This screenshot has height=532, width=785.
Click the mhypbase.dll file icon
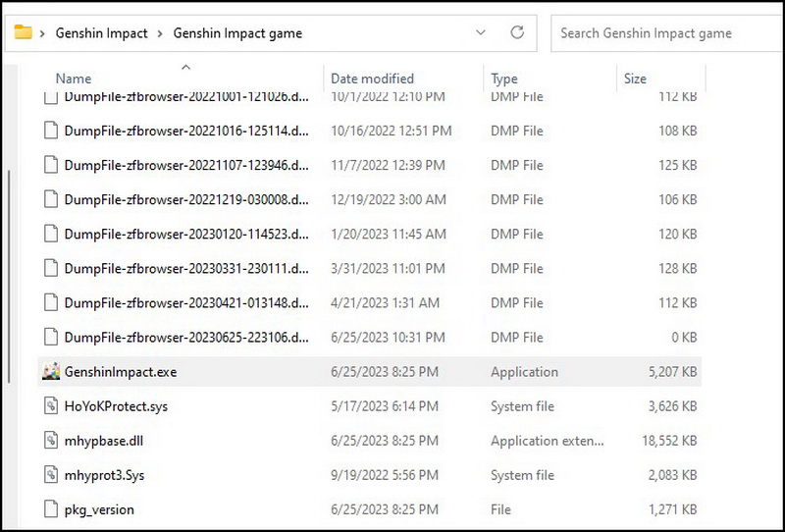pyautogui.click(x=51, y=441)
